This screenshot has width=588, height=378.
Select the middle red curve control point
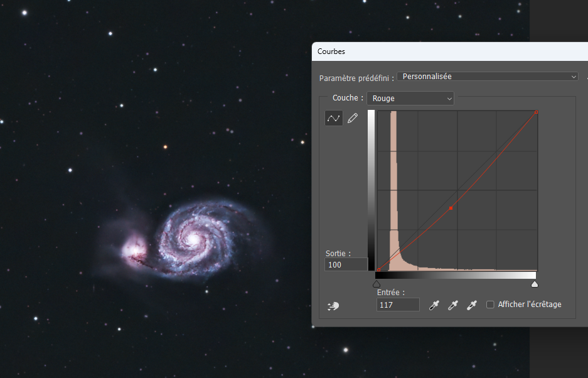[x=451, y=208]
